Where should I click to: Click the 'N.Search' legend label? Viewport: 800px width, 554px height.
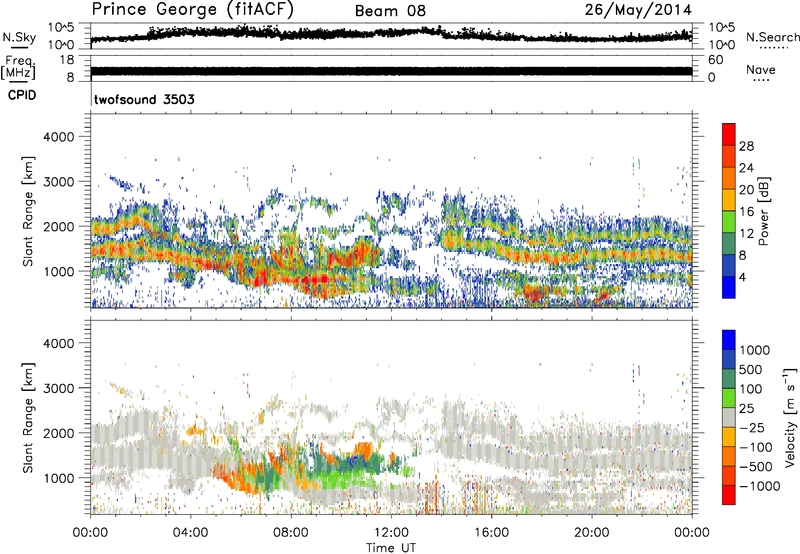click(772, 37)
